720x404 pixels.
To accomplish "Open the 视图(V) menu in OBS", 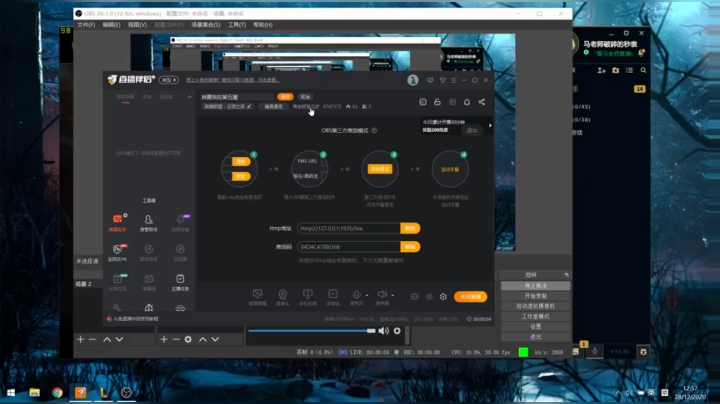I will pos(137,25).
